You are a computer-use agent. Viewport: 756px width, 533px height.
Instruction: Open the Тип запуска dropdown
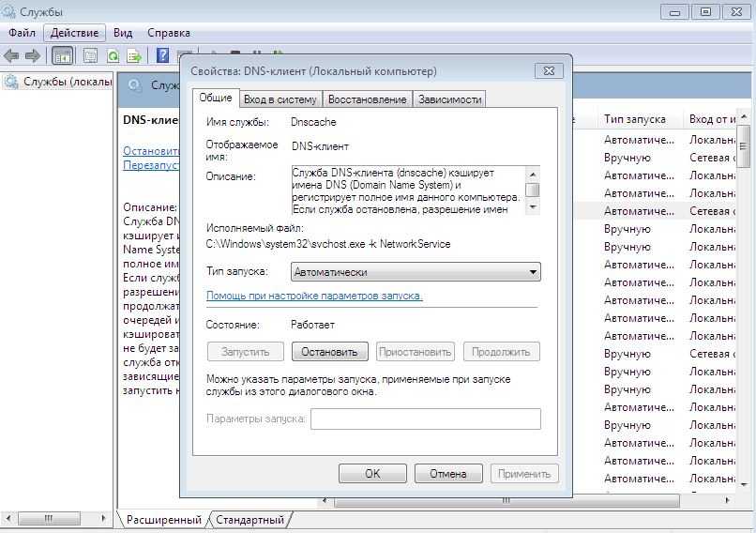[x=416, y=272]
